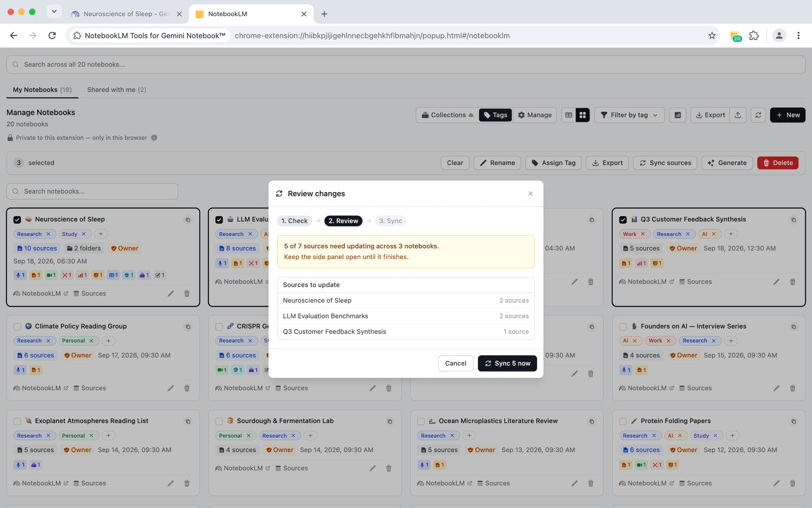Add tag to Sourdough & Fermentation Lab card

310,436
